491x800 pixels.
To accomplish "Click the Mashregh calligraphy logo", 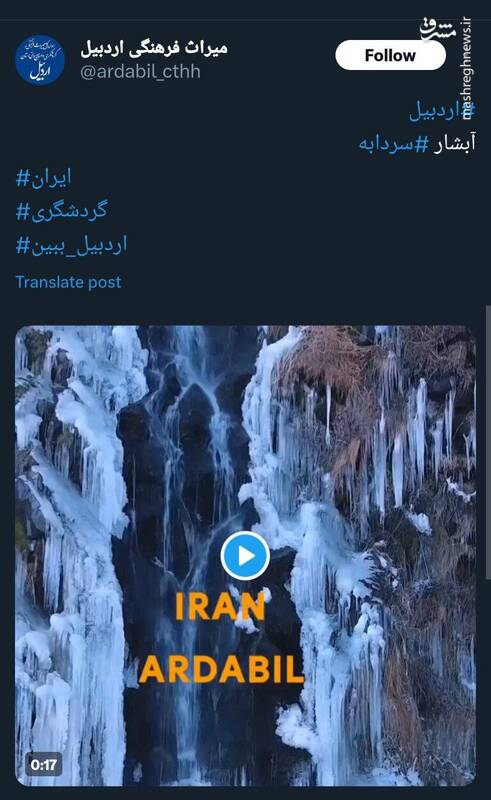I will coord(438,30).
